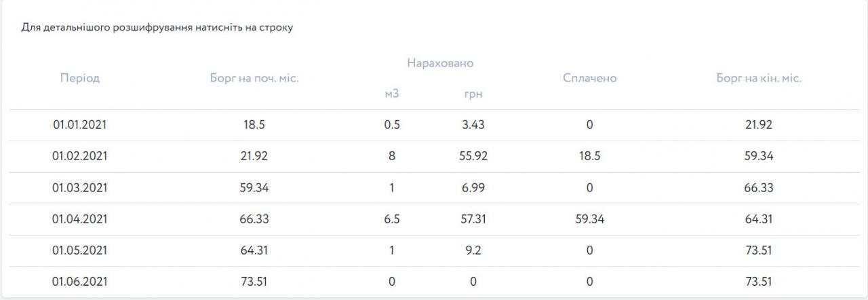Open details for the 01.02.2021 date cell
This screenshot has height=300, width=868.
(x=80, y=156)
